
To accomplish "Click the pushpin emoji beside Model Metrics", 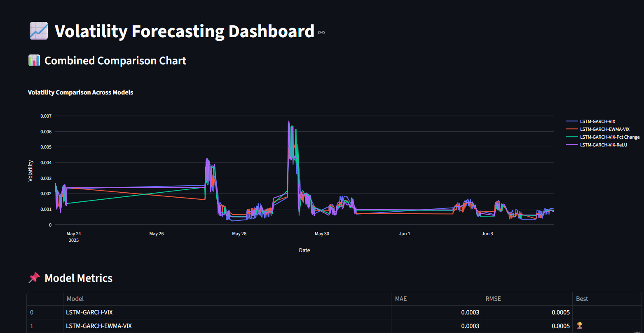I will point(34,278).
